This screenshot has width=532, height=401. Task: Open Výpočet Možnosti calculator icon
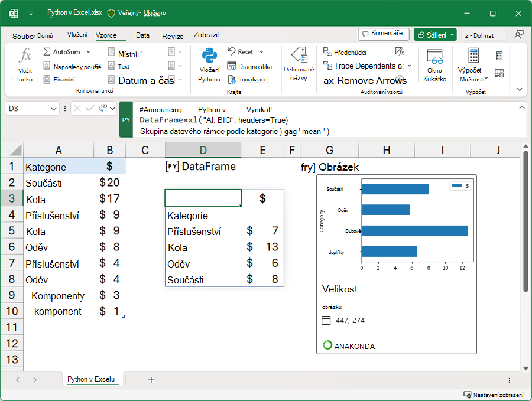point(473,56)
